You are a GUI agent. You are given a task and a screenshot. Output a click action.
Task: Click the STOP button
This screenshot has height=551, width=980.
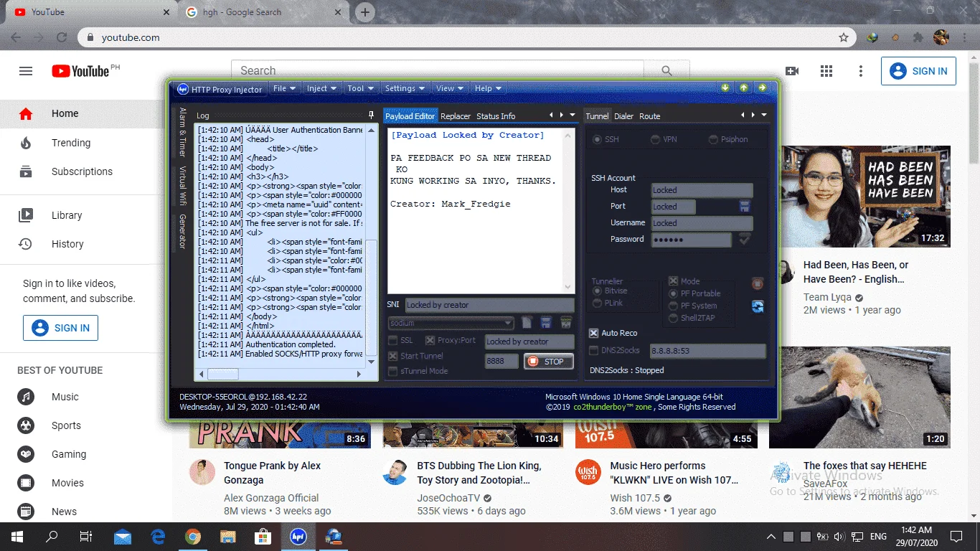click(x=549, y=362)
